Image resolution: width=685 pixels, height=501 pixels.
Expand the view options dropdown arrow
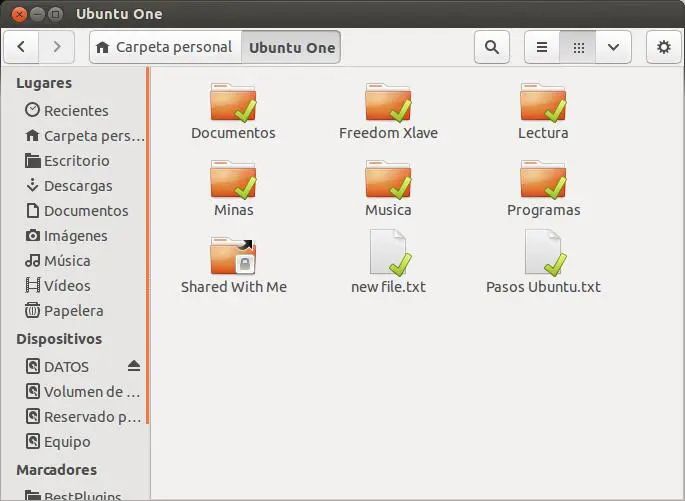(x=613, y=47)
